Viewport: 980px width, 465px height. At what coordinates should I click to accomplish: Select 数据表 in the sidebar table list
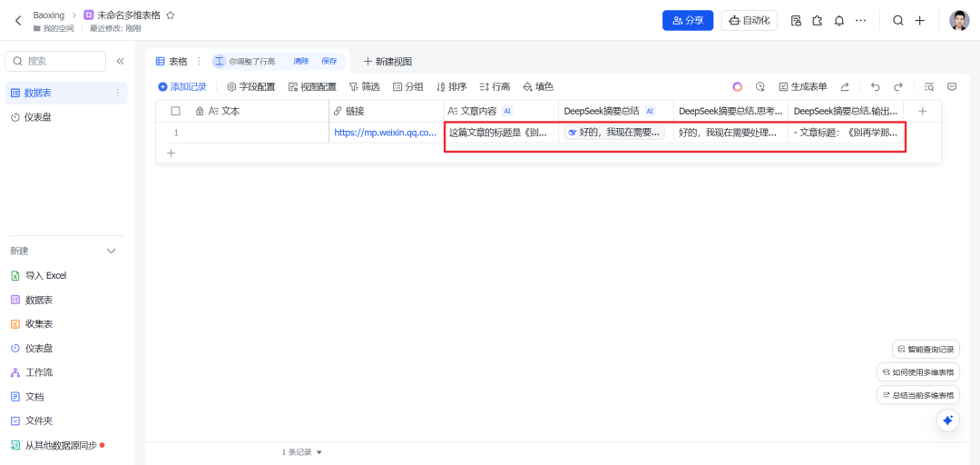pos(66,94)
